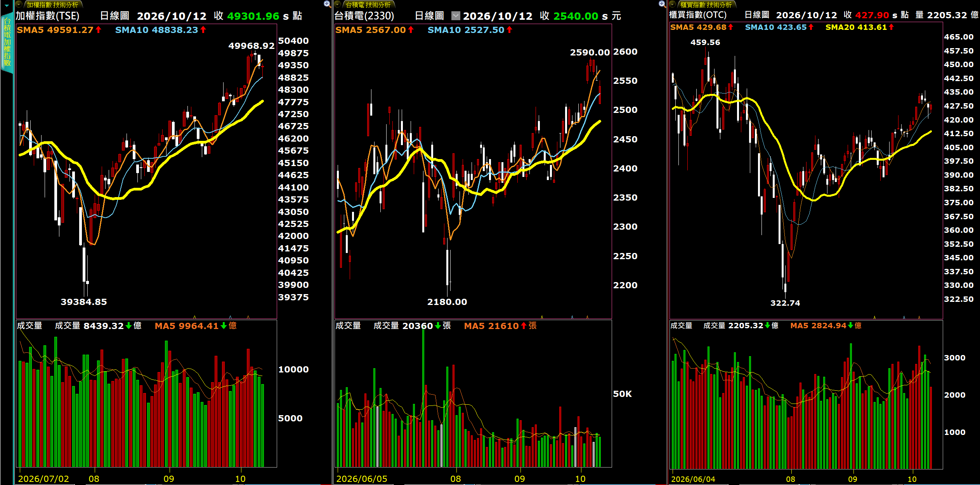
Task: Open the gray dropdown next to 台積電 日線圖
Action: (456, 16)
